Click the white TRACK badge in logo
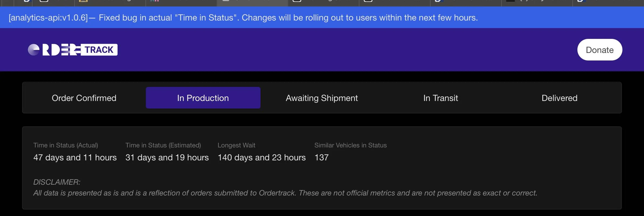 point(99,50)
